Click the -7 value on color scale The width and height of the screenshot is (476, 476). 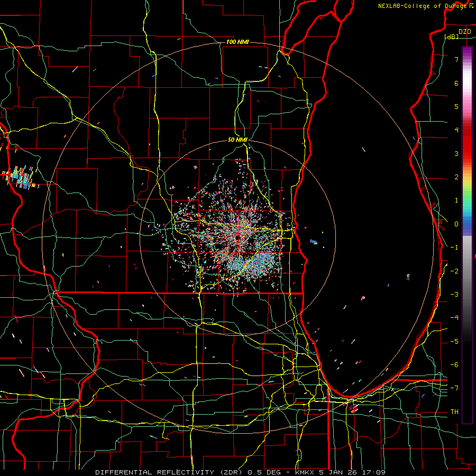pyautogui.click(x=454, y=388)
